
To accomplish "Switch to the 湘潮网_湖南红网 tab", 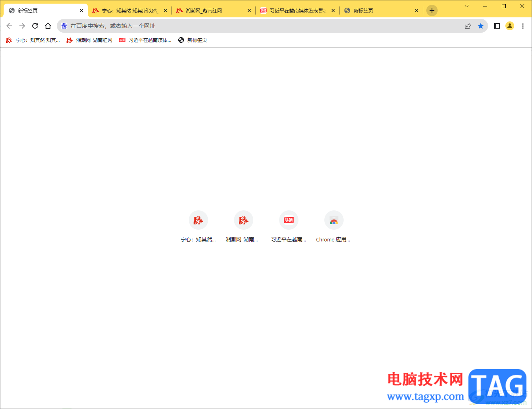I will pos(213,10).
